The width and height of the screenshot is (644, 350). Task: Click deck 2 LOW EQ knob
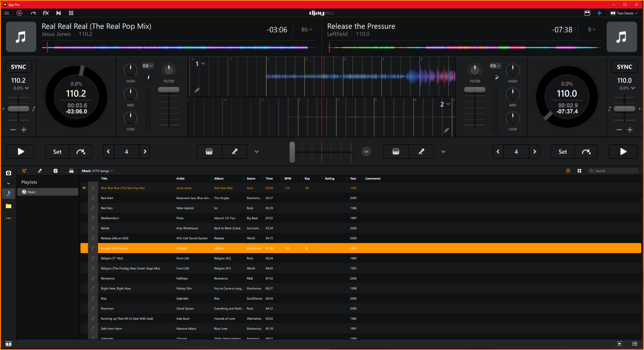(x=512, y=118)
